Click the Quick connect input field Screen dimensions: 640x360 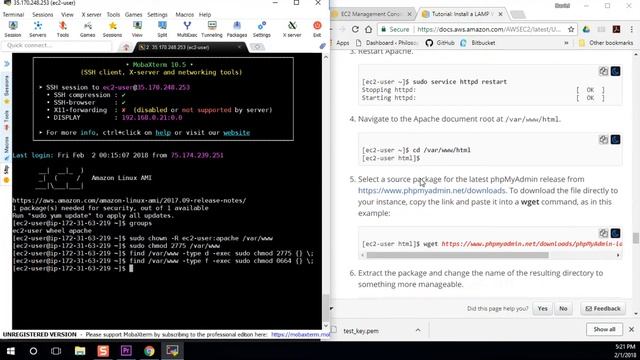[57, 46]
